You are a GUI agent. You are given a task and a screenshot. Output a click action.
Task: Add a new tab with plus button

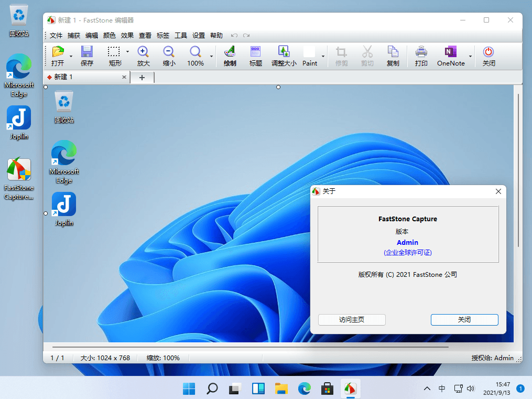click(142, 78)
